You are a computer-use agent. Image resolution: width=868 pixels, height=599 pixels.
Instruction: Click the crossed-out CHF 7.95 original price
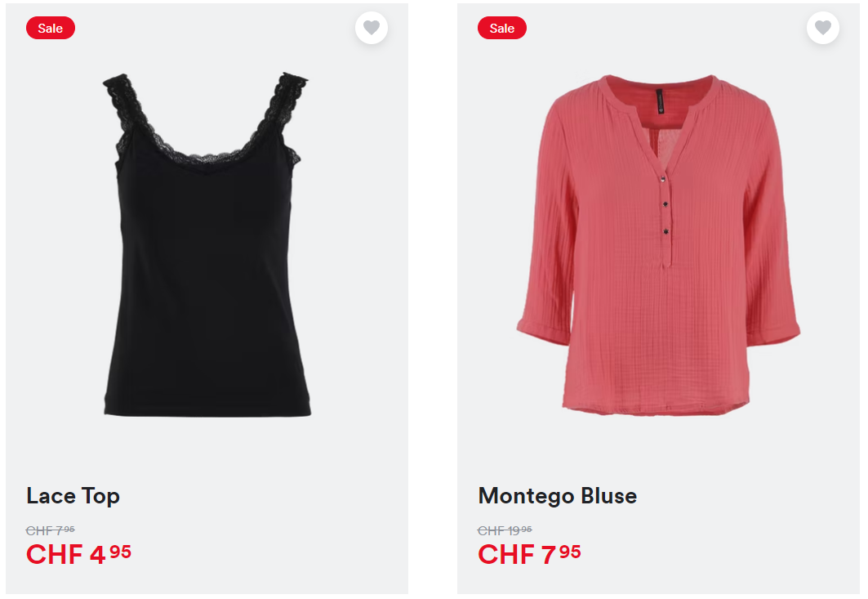pyautogui.click(x=51, y=530)
